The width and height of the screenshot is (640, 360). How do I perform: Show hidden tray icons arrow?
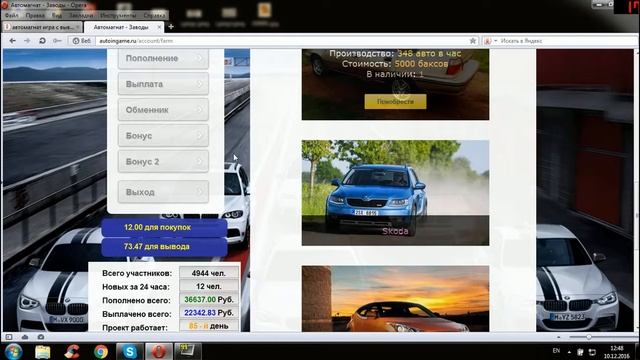tap(569, 351)
